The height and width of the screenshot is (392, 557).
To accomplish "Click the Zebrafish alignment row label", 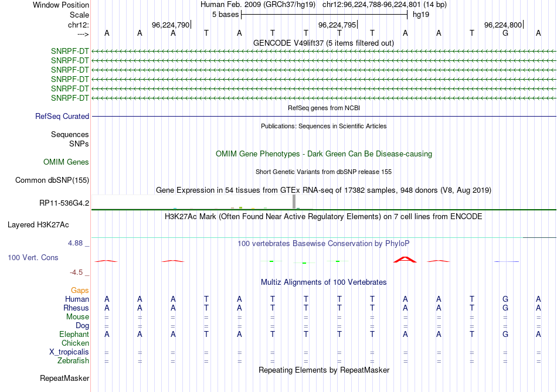I will [73, 361].
